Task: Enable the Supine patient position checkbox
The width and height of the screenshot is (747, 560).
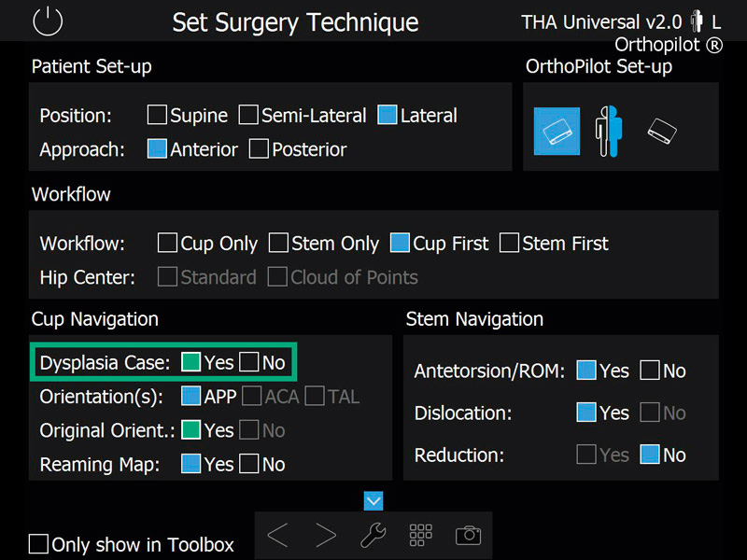Action: [x=157, y=115]
